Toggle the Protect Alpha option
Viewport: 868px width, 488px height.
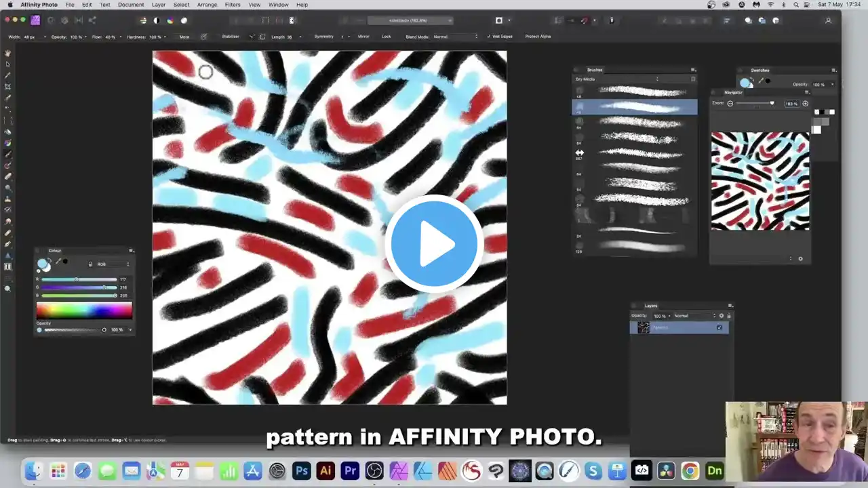tap(538, 37)
